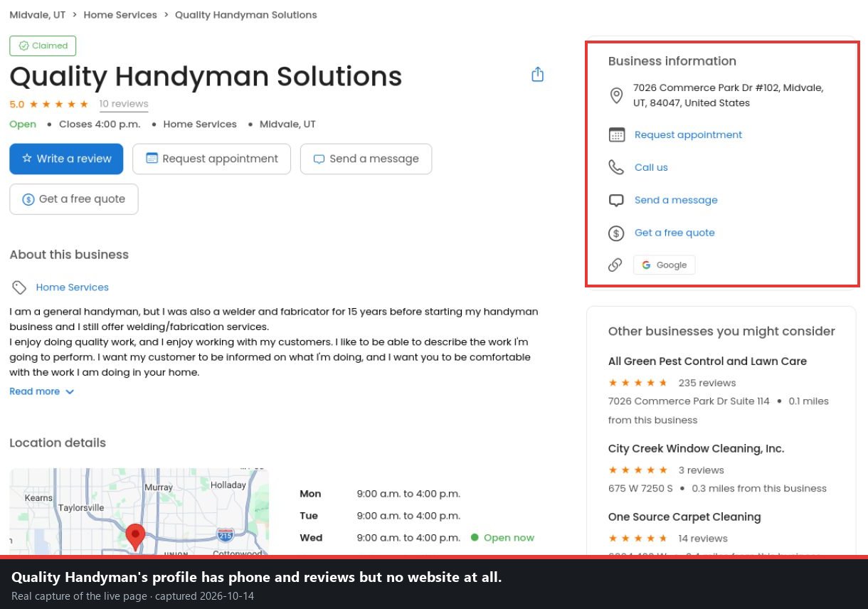
Task: Click the 235 reviews text
Action: click(706, 383)
